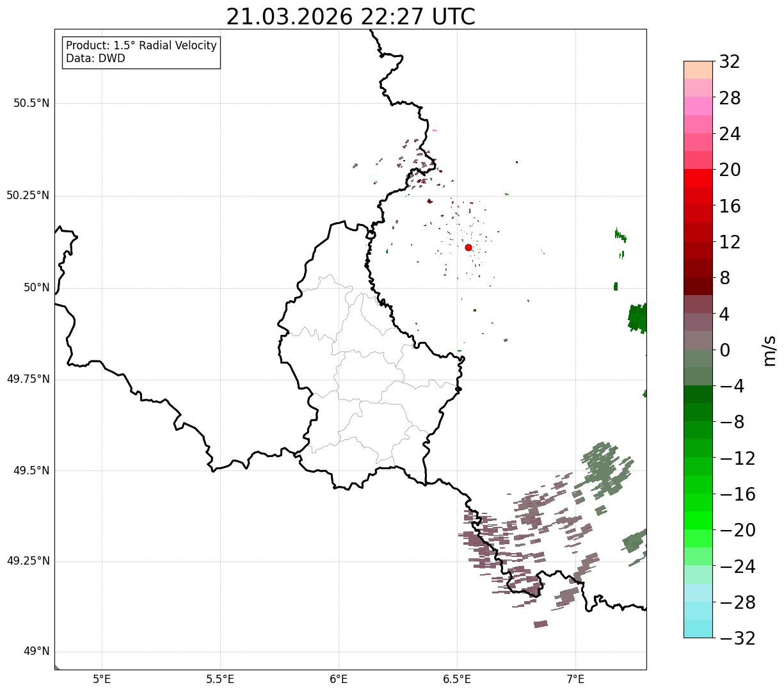Screen dimensions: 784x692
Task: Click the 'm/s' colorbar unit label
Action: point(769,350)
